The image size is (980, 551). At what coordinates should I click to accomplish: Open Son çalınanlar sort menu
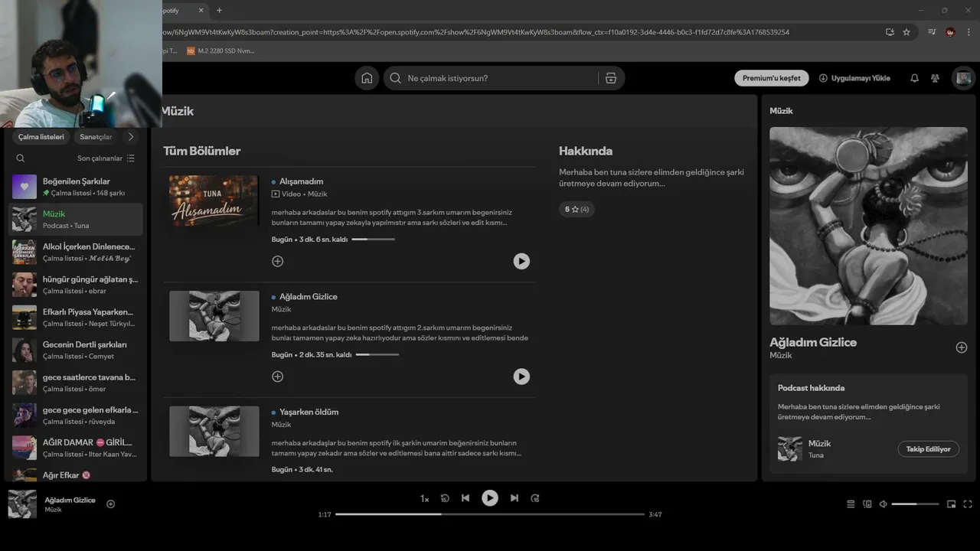pyautogui.click(x=106, y=158)
